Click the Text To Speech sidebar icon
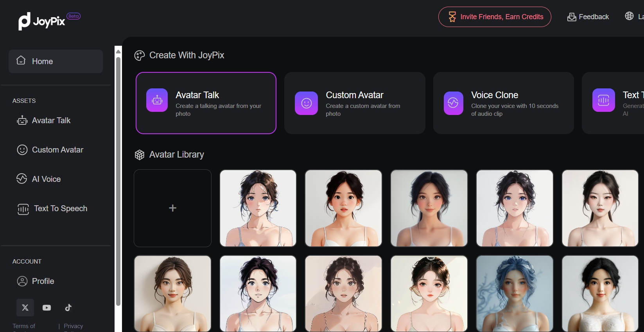Screen dimensions: 644x332 23,209
